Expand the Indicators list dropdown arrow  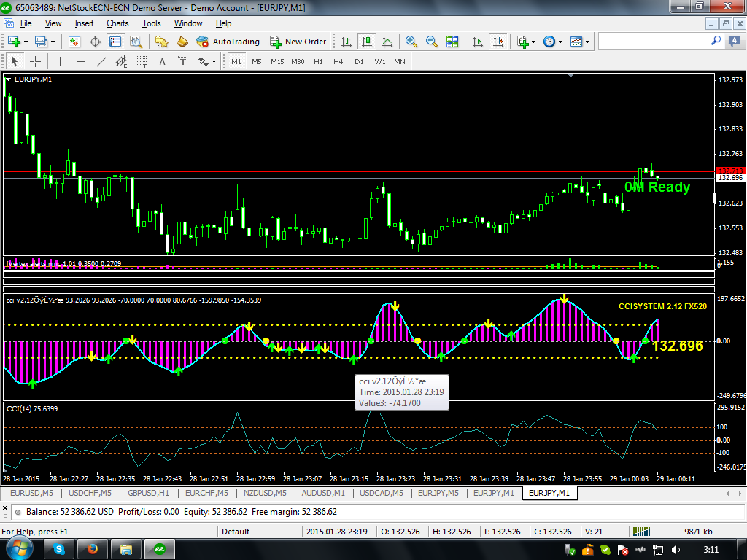tap(534, 42)
